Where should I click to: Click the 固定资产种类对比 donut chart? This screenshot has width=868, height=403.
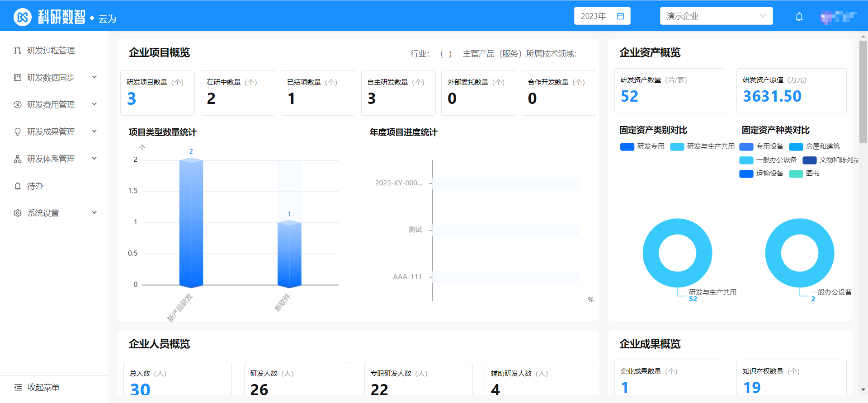click(x=800, y=253)
